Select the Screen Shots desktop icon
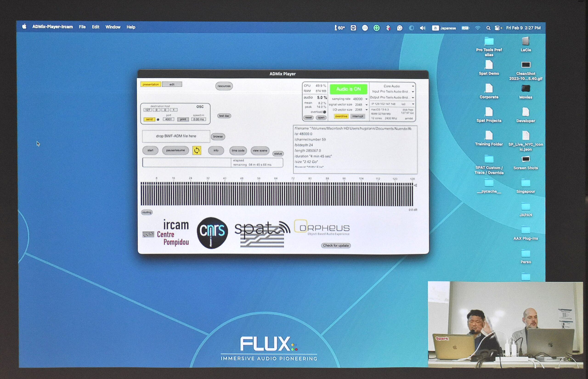This screenshot has height=379, width=588. pos(526,163)
